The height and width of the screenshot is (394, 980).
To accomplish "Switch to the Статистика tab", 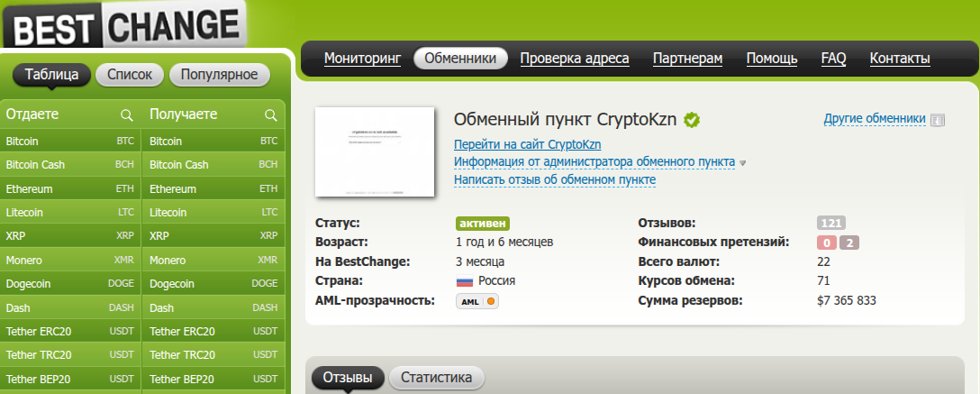I will [x=436, y=378].
